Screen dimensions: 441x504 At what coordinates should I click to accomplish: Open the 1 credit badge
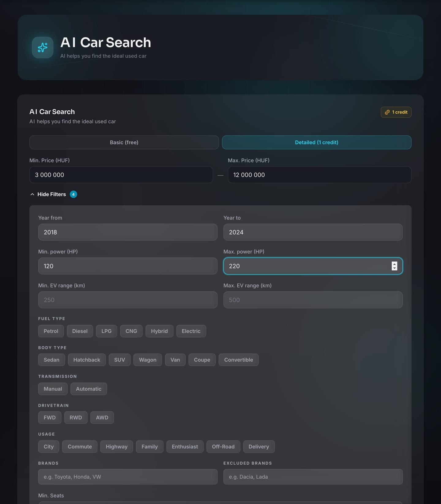[x=396, y=112]
